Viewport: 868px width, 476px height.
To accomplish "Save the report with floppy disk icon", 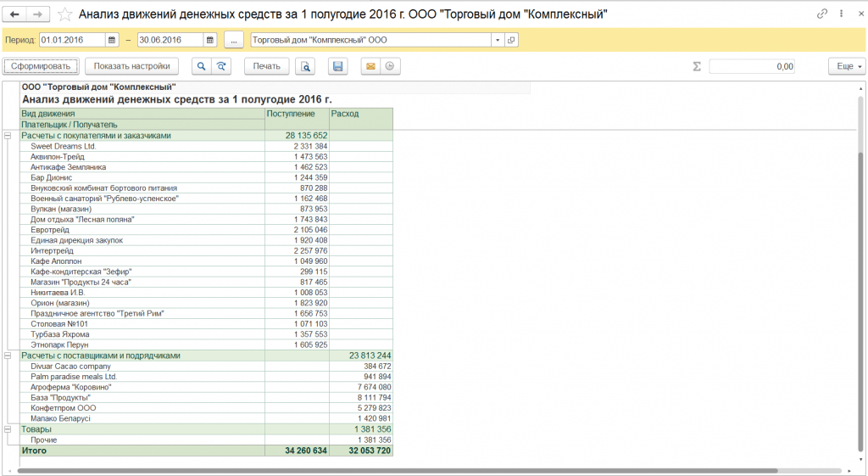I will 337,66.
